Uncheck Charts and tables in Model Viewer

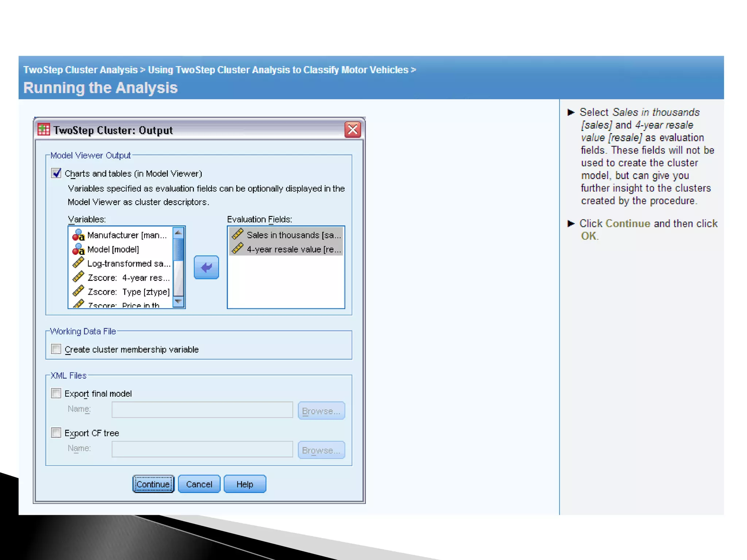[x=56, y=173]
